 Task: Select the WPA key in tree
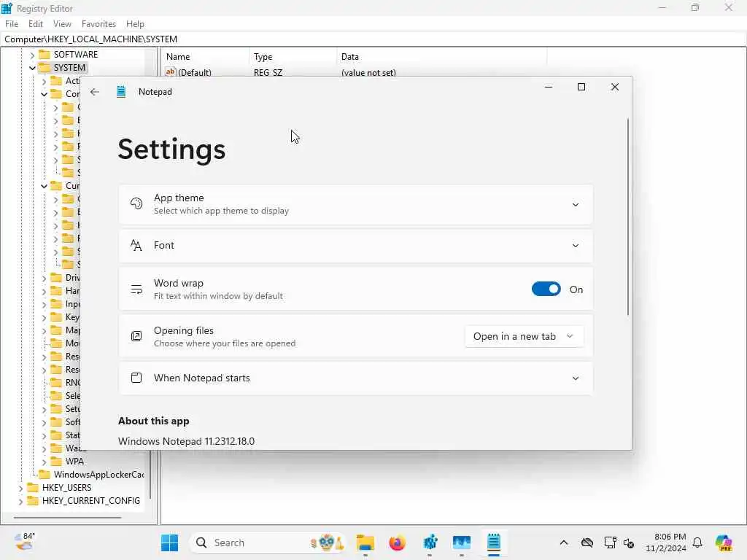[74, 462]
